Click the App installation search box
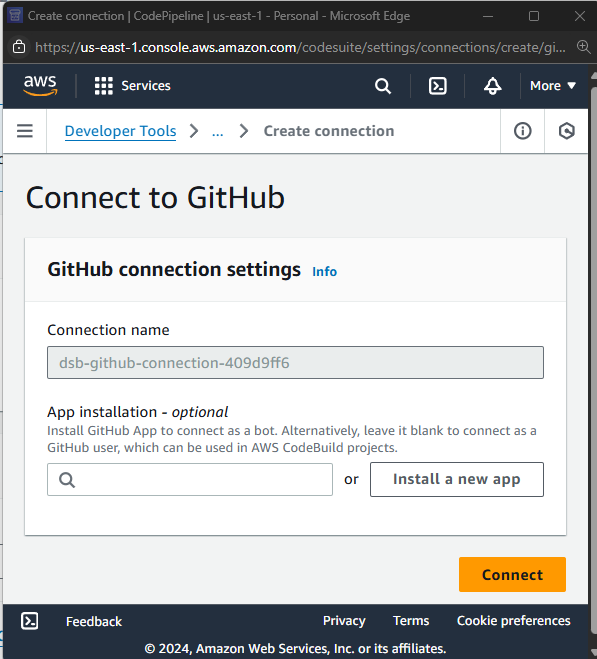The width and height of the screenshot is (597, 659). [190, 480]
